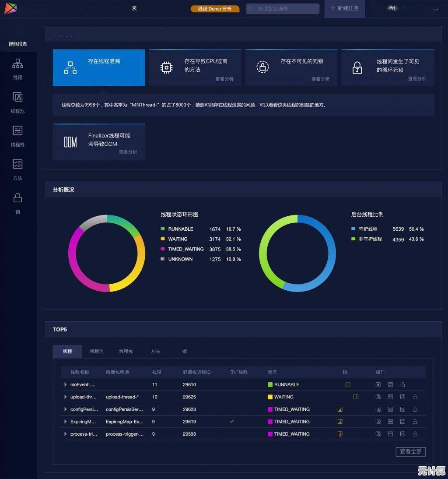Click the padlock J icon on circular deadlock card
The width and height of the screenshot is (448, 479).
coord(357,67)
